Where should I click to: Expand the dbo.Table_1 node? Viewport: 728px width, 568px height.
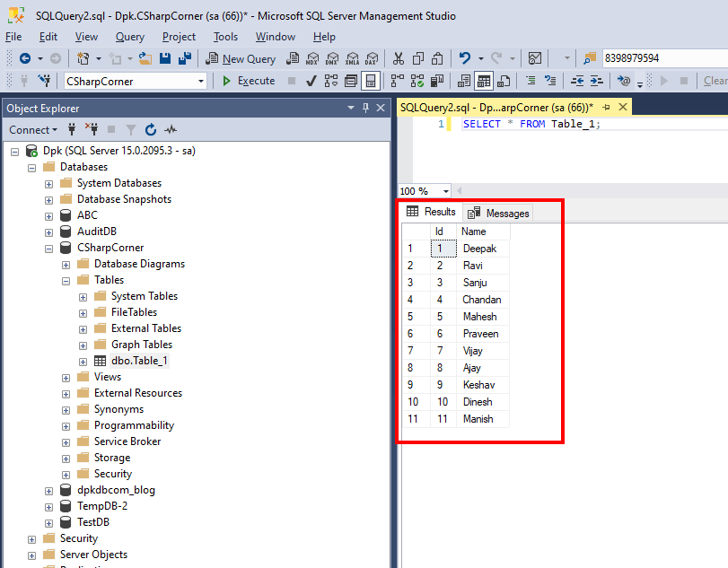pos(83,362)
